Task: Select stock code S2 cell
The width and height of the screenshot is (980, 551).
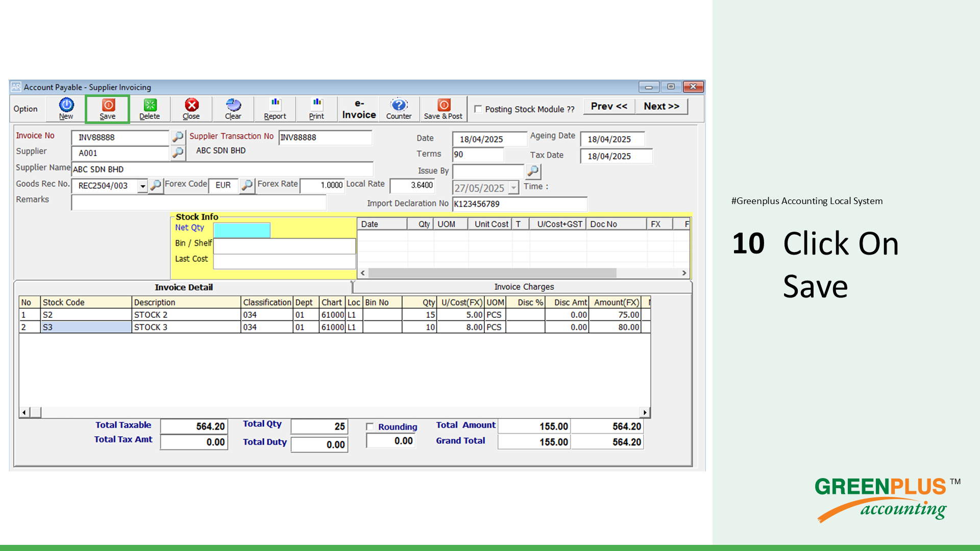Action: point(86,315)
